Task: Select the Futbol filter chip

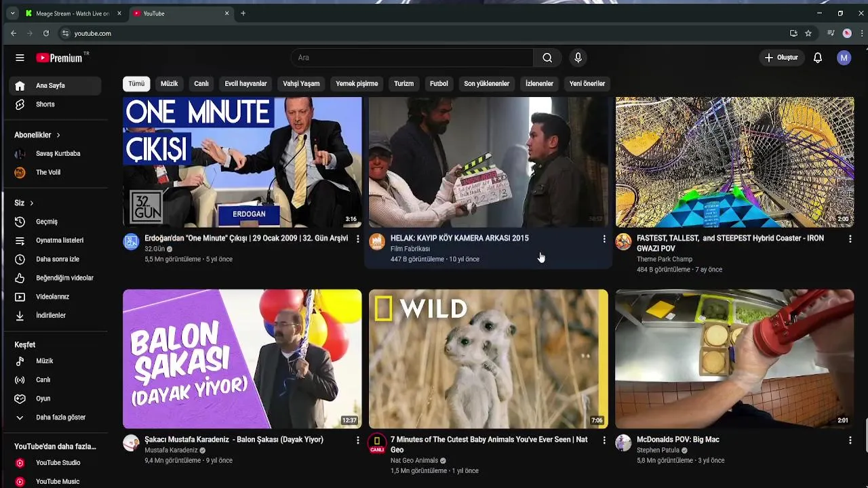Action: click(x=439, y=83)
